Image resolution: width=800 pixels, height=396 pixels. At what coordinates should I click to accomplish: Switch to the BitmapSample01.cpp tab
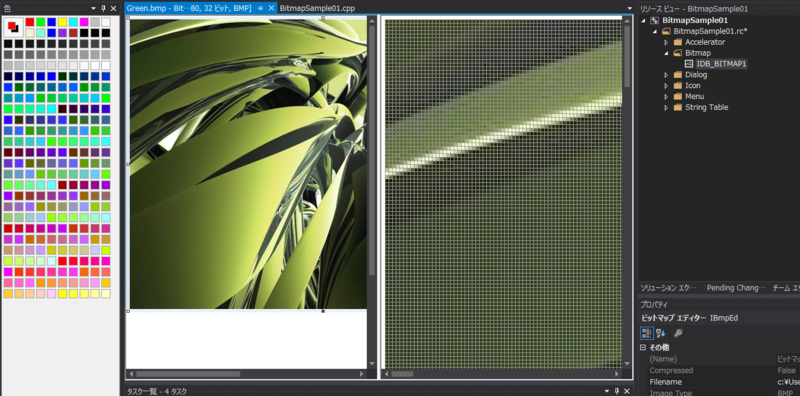pos(317,8)
